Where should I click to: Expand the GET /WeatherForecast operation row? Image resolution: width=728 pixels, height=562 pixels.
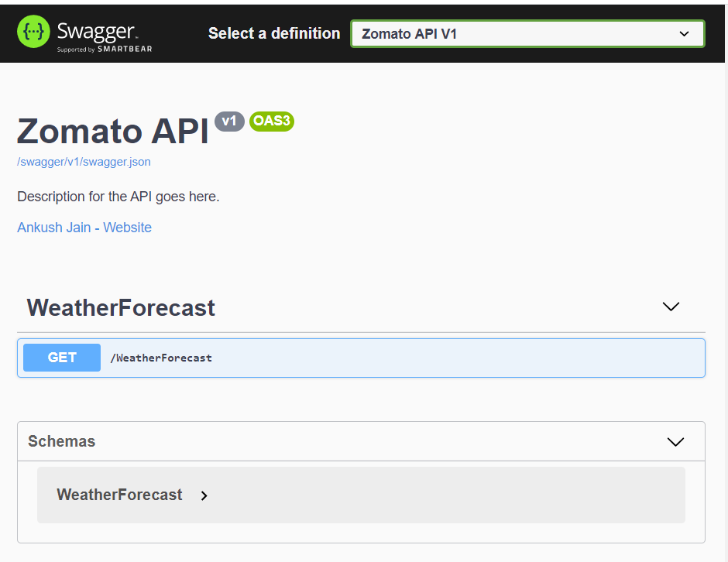pyautogui.click(x=361, y=357)
